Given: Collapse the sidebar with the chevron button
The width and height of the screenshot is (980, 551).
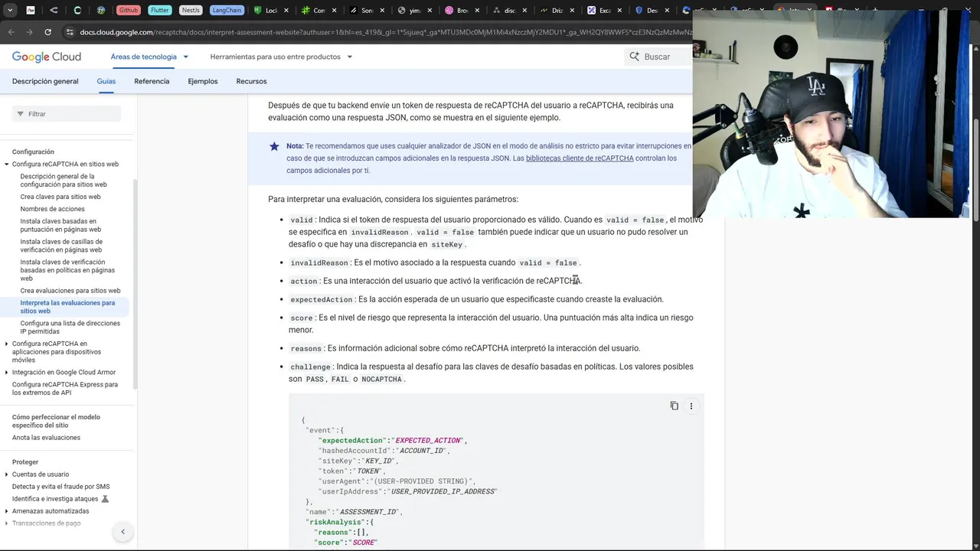Looking at the screenshot, I should (122, 532).
